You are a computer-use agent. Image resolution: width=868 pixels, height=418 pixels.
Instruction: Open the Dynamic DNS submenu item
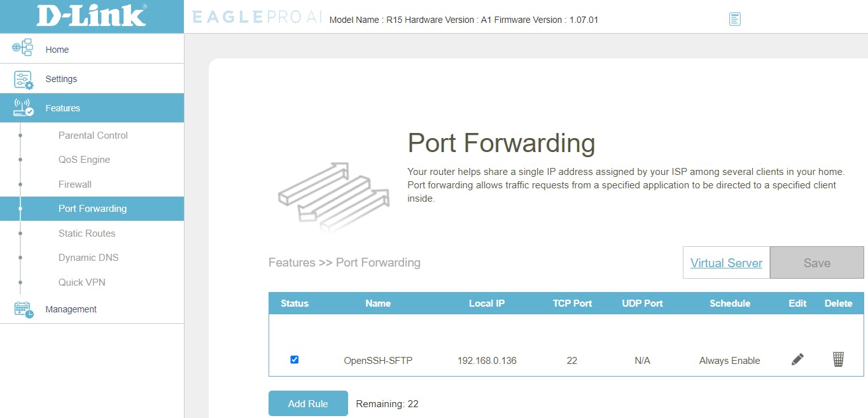(88, 258)
